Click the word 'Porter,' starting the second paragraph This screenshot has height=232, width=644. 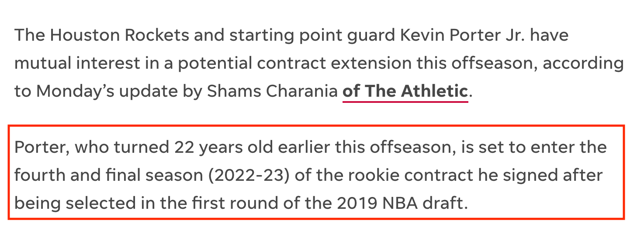(42, 148)
